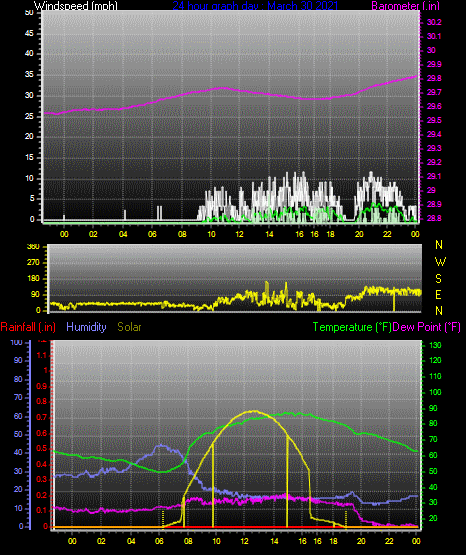Select the blue 'Humidity' legend label
This screenshot has width=466, height=555.
pyautogui.click(x=86, y=327)
